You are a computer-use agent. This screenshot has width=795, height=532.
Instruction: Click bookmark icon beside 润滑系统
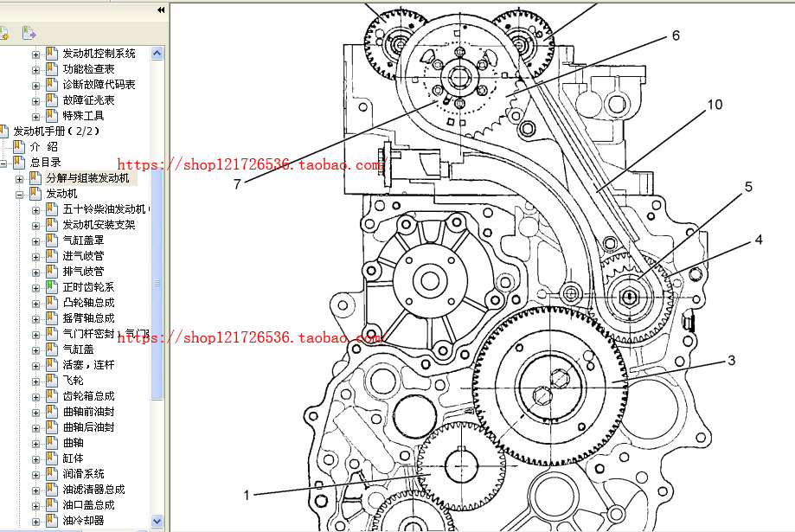[52, 474]
